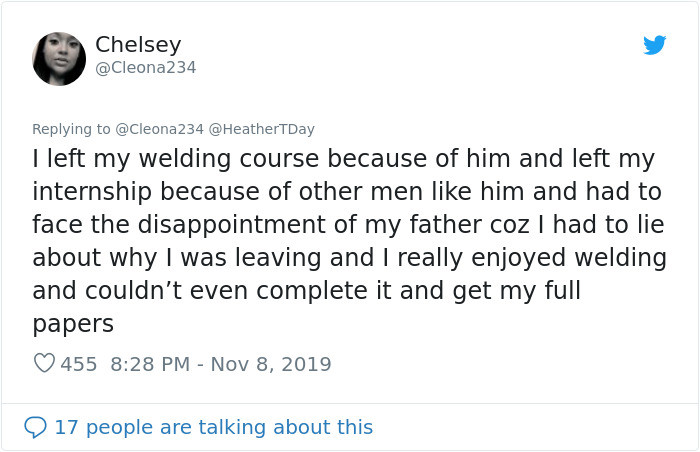Click the Nov 8, 2019 date
The width and height of the screenshot is (700, 452).
[x=270, y=364]
